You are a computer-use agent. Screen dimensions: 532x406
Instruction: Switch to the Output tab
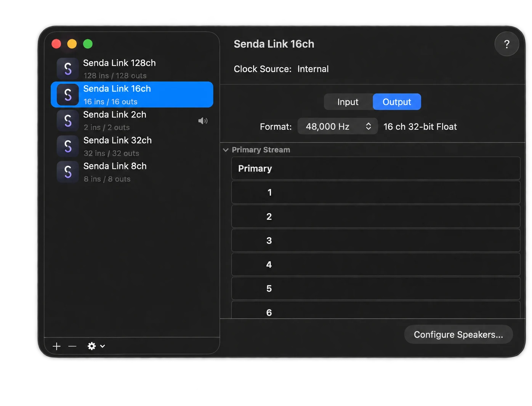397,102
